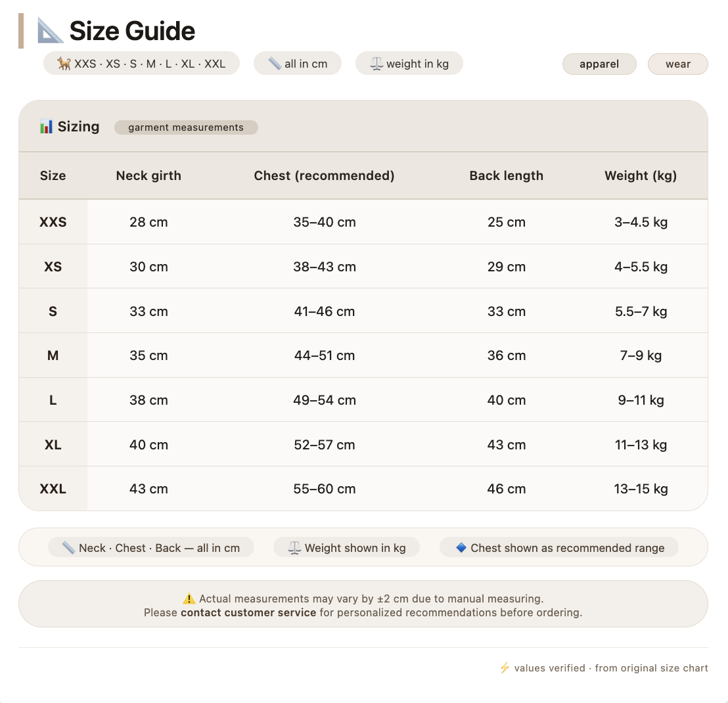
Task: Select the XXS size row label
Action: point(53,222)
